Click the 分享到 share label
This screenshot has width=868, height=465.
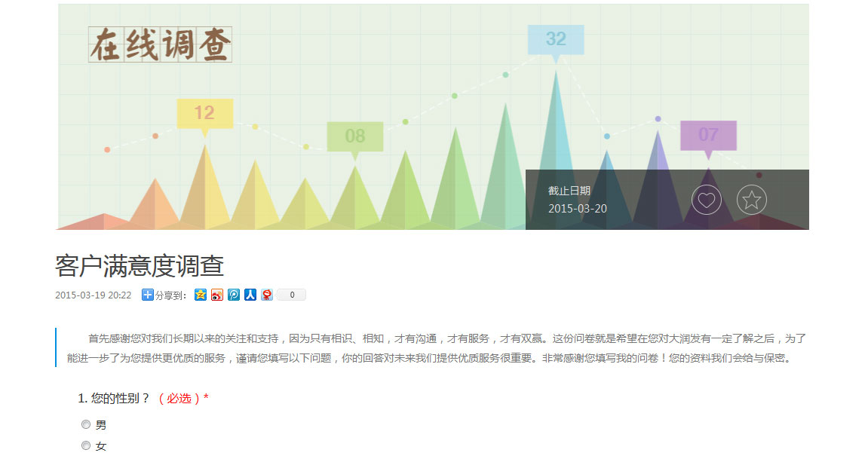(170, 295)
